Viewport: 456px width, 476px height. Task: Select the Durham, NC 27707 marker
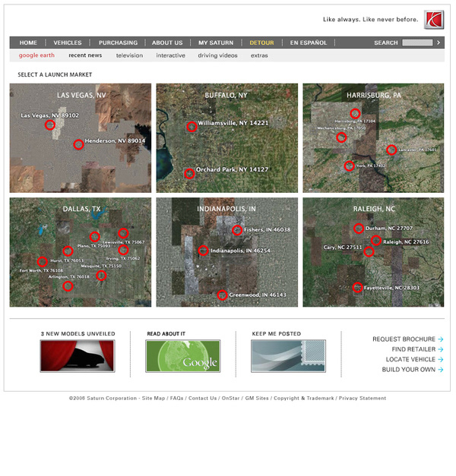tap(359, 229)
